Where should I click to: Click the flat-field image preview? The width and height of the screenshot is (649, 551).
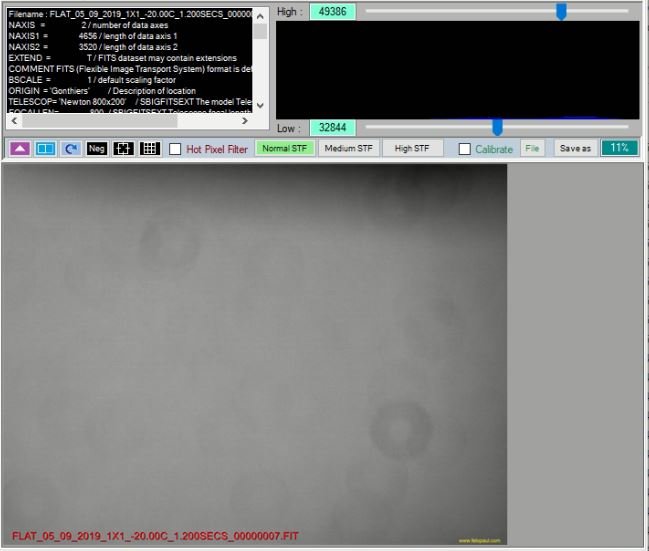254,355
